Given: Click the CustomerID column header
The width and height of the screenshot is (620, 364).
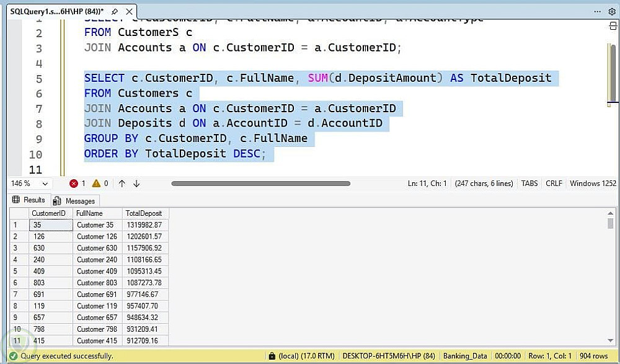Looking at the screenshot, I should pyautogui.click(x=51, y=213).
